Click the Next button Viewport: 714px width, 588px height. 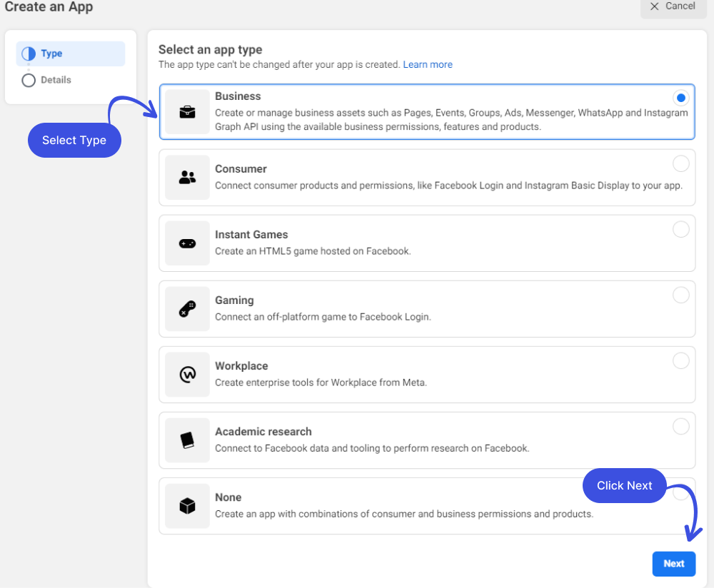click(x=673, y=564)
